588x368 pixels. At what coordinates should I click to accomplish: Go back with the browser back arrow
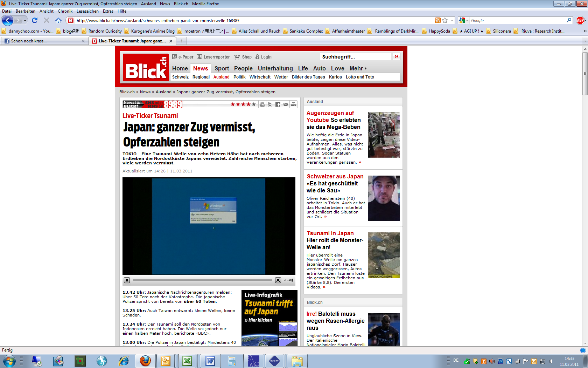[x=8, y=20]
